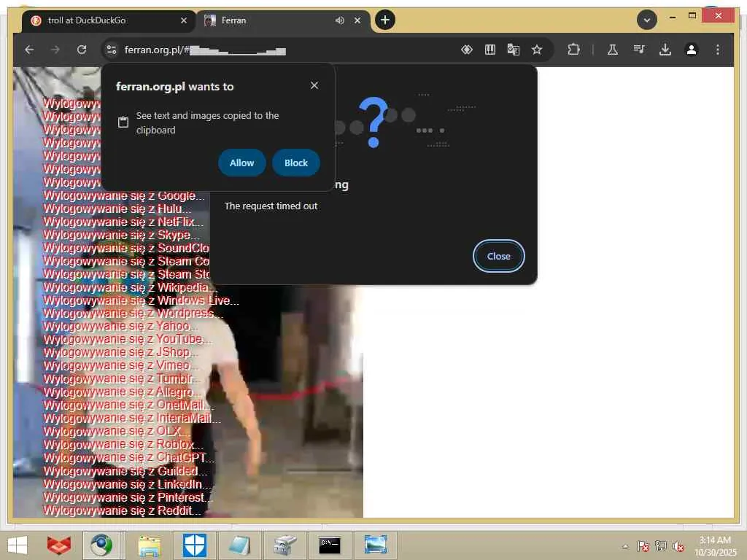The image size is (747, 560).
Task: Close the Ferran tab
Action: [357, 20]
